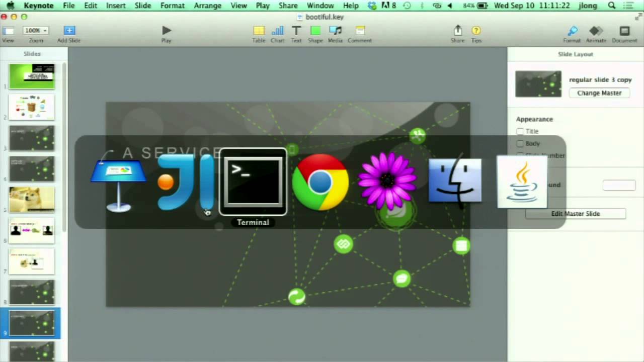
Task: Open the Animate inspector
Action: pyautogui.click(x=596, y=31)
